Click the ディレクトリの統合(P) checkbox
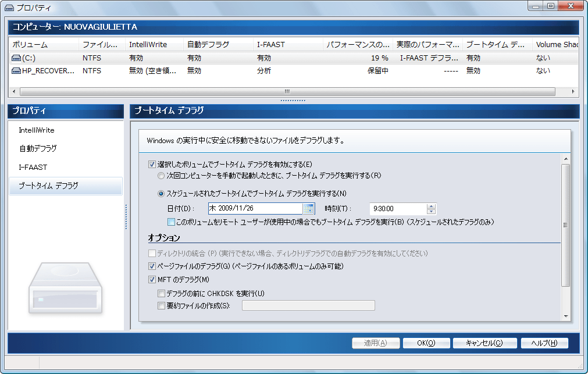Viewport: 588px width, 374px height. pyautogui.click(x=152, y=254)
